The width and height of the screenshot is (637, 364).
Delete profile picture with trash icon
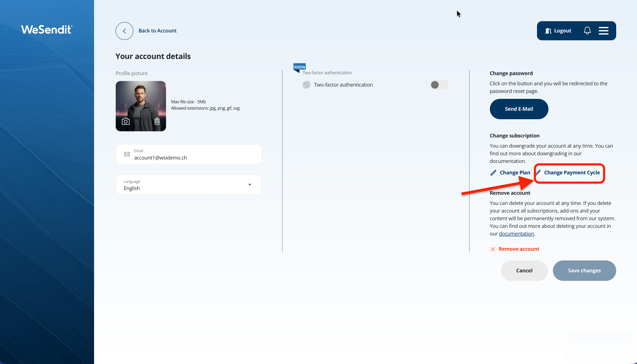pyautogui.click(x=157, y=122)
